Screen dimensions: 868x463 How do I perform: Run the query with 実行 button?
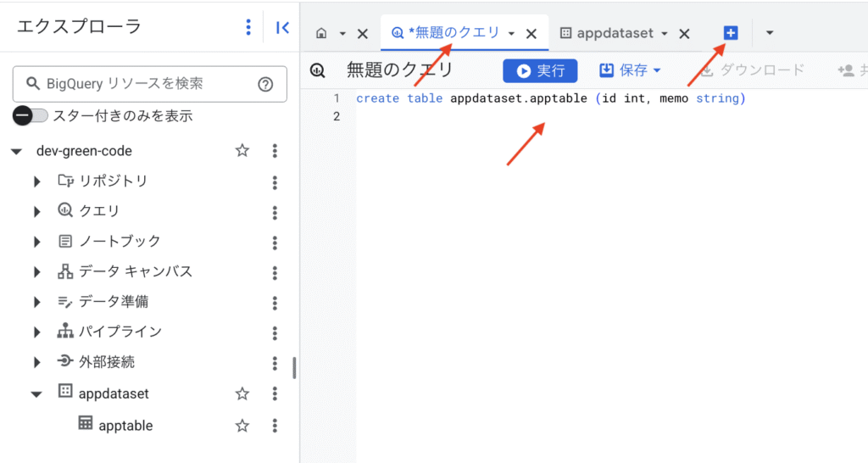[x=540, y=70]
